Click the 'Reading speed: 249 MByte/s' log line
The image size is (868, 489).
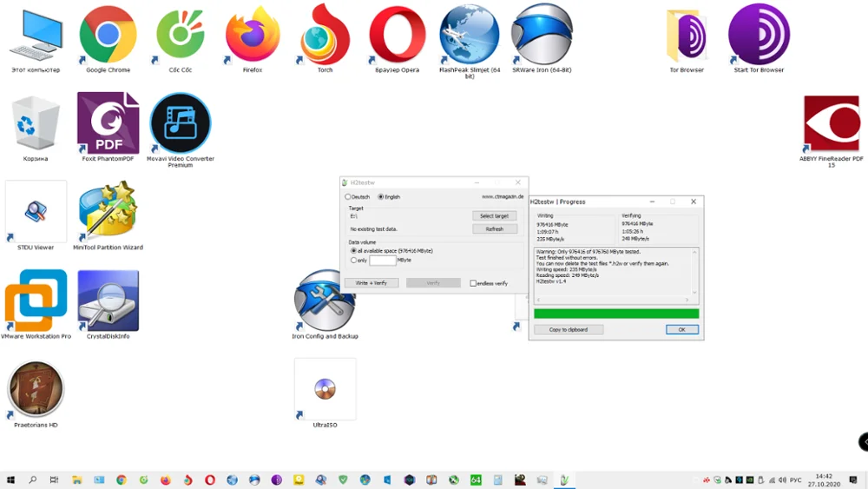[568, 275]
